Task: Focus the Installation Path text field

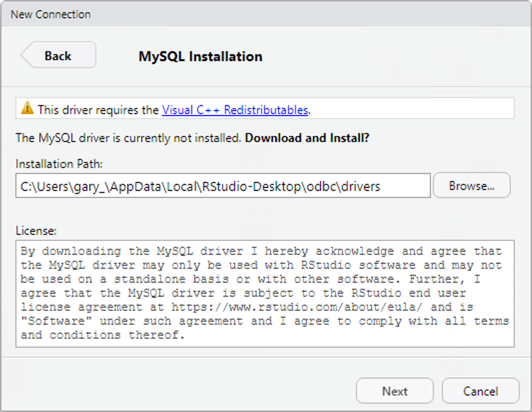Action: tap(223, 186)
